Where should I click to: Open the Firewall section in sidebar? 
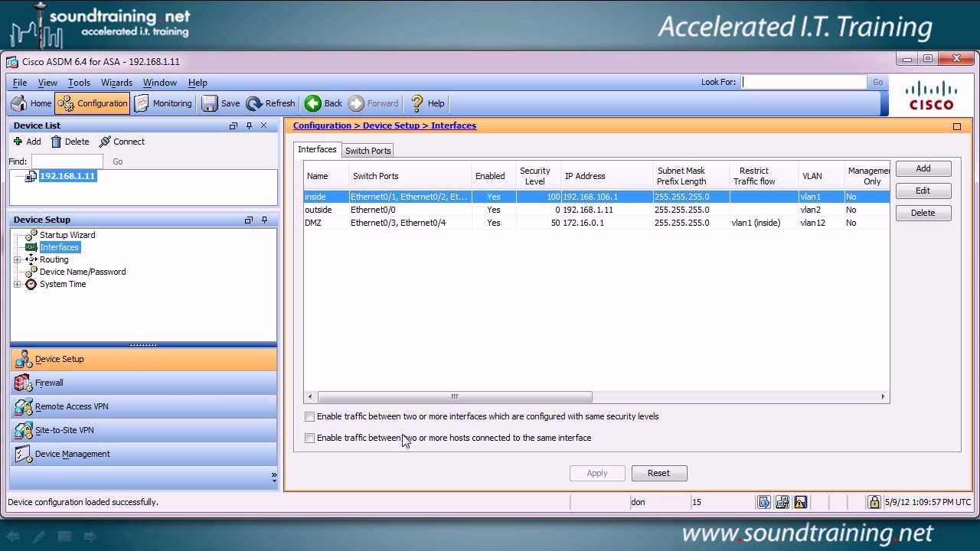click(x=49, y=383)
